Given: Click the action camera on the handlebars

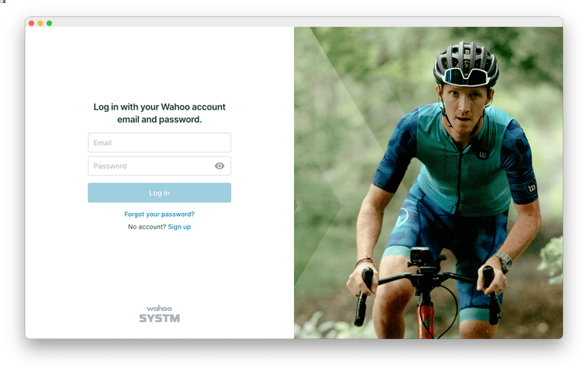Looking at the screenshot, I should pos(420,257).
